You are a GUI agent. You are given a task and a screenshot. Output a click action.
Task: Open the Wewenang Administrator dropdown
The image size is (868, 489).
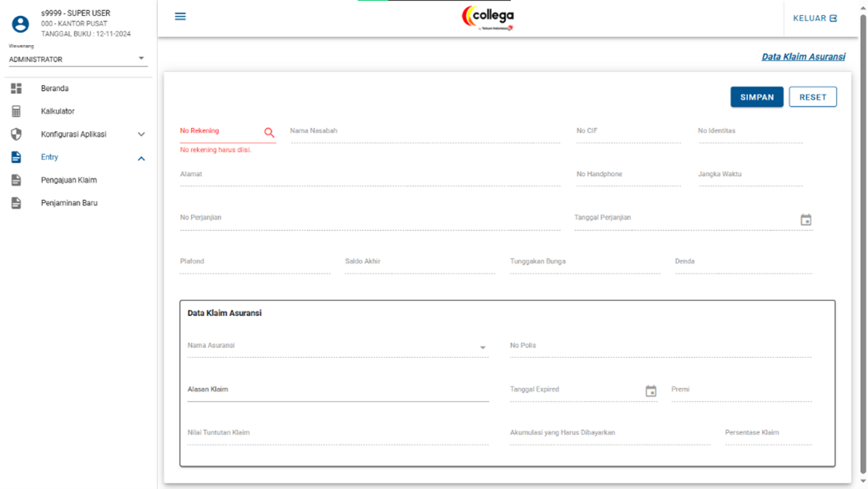coord(77,59)
